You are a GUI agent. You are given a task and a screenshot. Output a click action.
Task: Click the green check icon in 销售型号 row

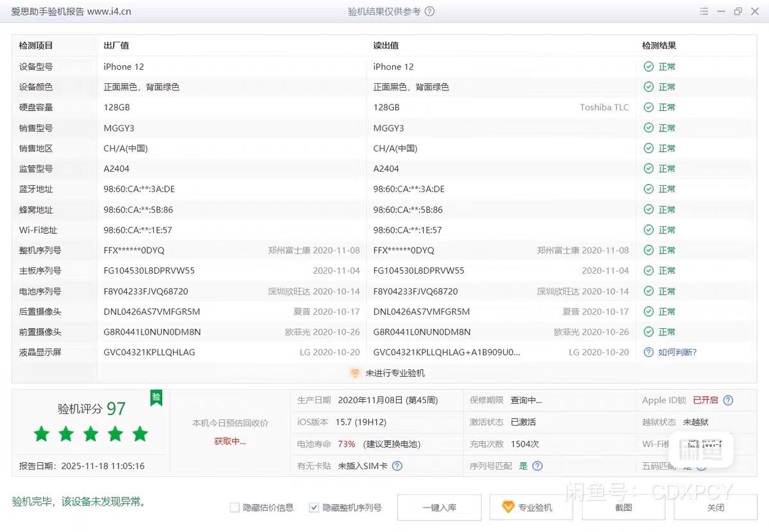(x=649, y=128)
